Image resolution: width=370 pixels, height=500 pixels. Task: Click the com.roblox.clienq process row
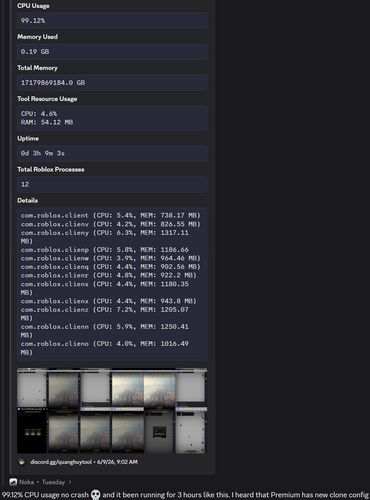pos(111,267)
